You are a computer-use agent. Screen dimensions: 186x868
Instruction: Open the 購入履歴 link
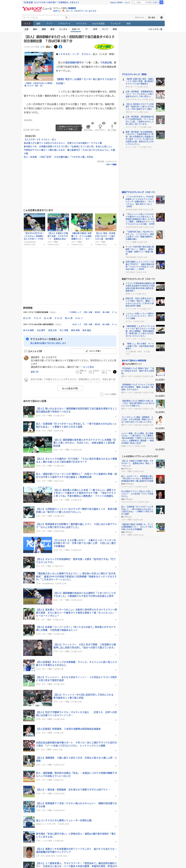(x=152, y=18)
